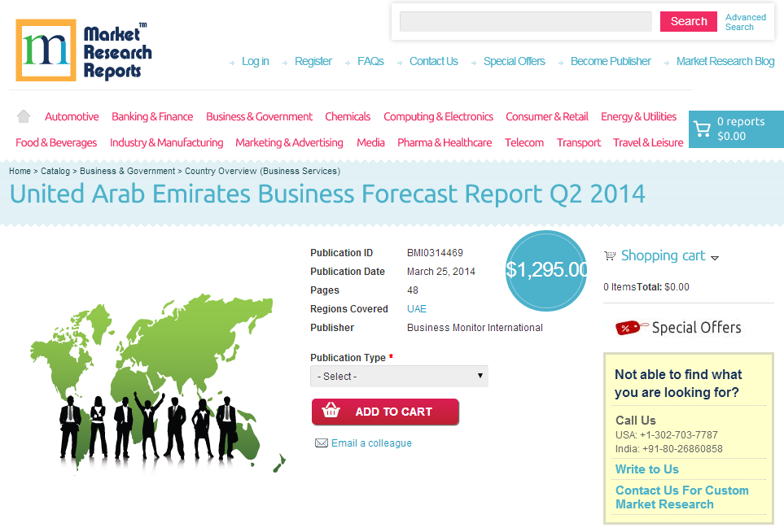Open the Market Research Blog link
The width and height of the screenshot is (784, 532).
(x=725, y=61)
